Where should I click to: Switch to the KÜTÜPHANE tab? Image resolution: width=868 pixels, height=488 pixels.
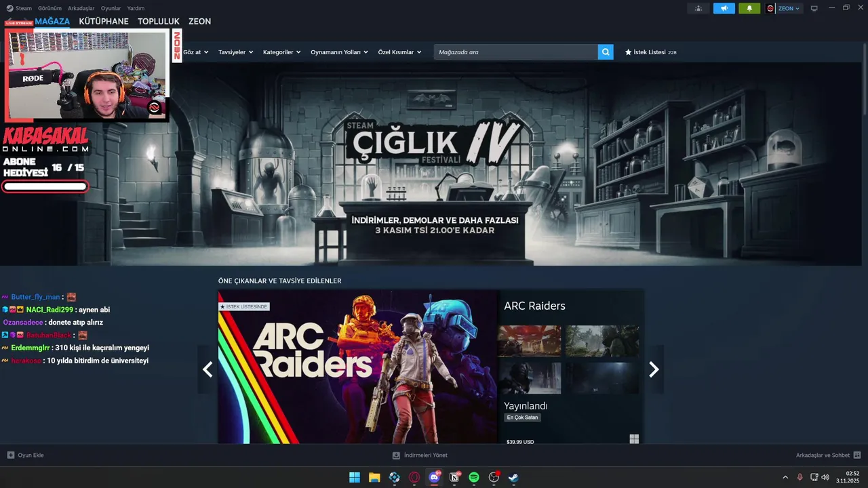(104, 21)
